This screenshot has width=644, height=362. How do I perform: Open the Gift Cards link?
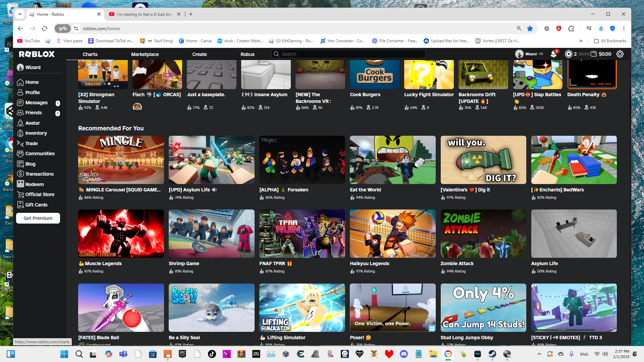tap(36, 205)
